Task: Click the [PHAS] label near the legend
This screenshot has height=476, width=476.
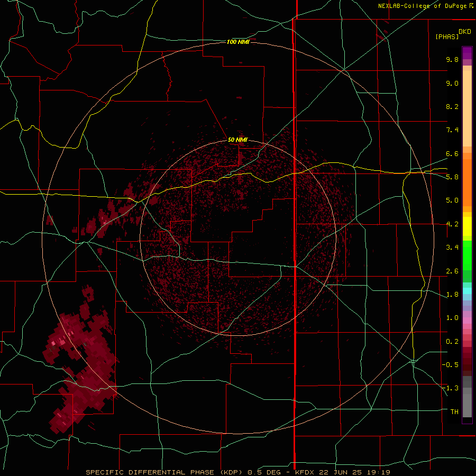Action: (447, 37)
